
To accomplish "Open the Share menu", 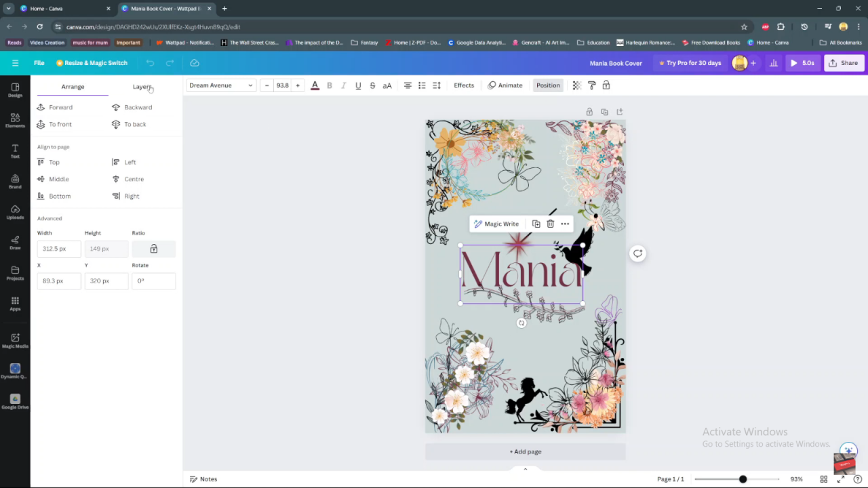I will 843,63.
